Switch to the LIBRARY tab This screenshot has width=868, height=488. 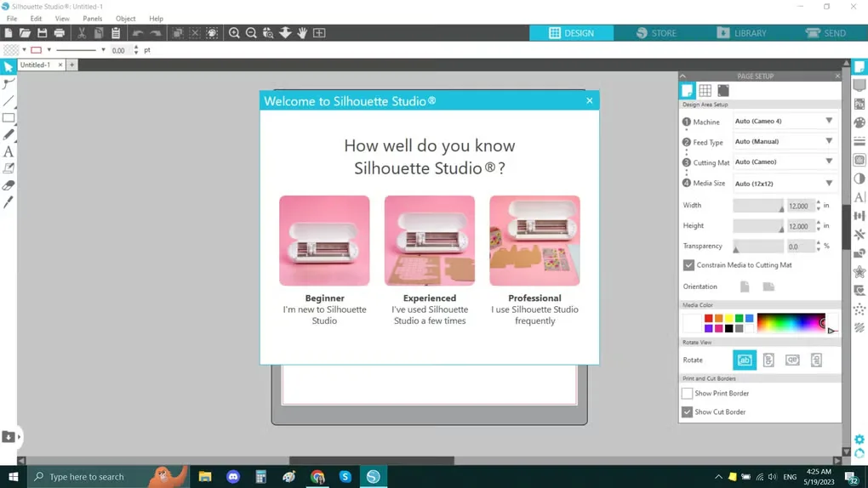pos(741,33)
